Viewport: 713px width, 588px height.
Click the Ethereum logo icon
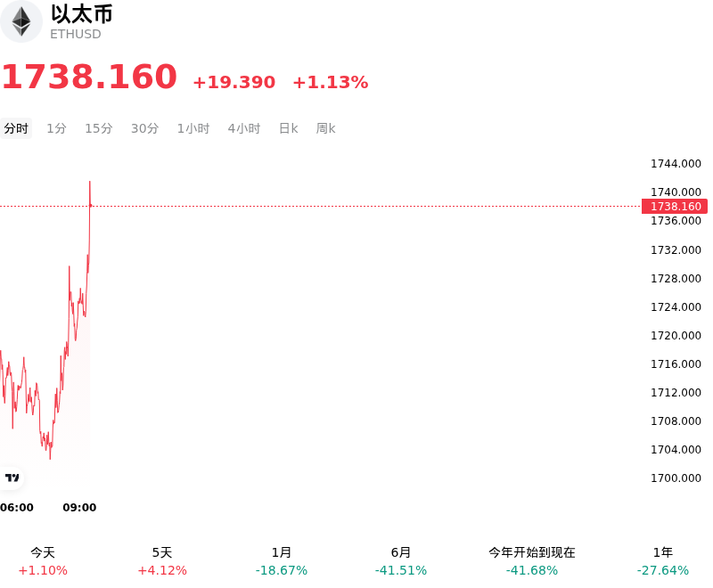20,21
